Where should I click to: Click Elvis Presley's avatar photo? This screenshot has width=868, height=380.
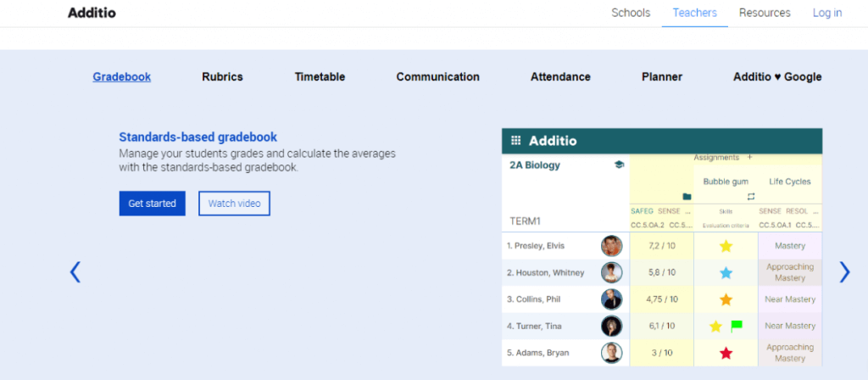click(612, 246)
